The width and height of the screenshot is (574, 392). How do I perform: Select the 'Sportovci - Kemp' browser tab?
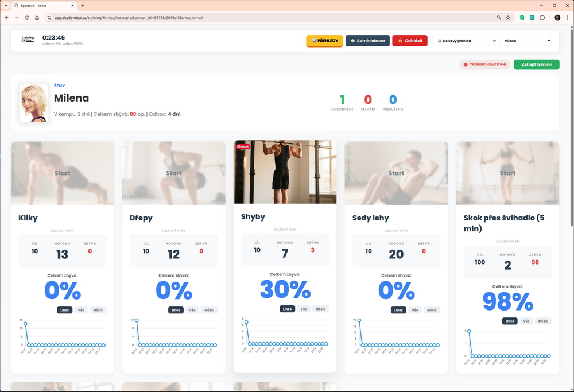(x=43, y=5)
